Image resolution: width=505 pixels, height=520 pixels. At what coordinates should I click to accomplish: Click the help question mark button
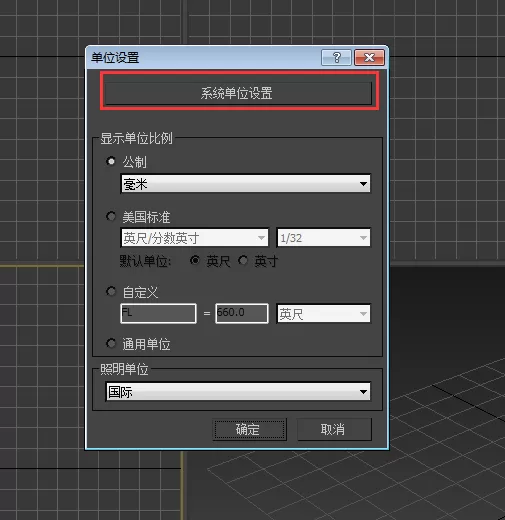pos(336,58)
